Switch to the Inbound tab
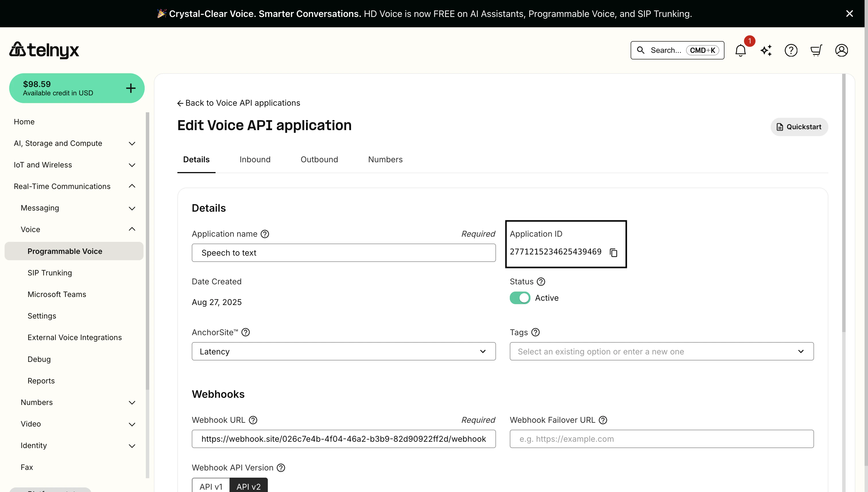 click(x=255, y=159)
